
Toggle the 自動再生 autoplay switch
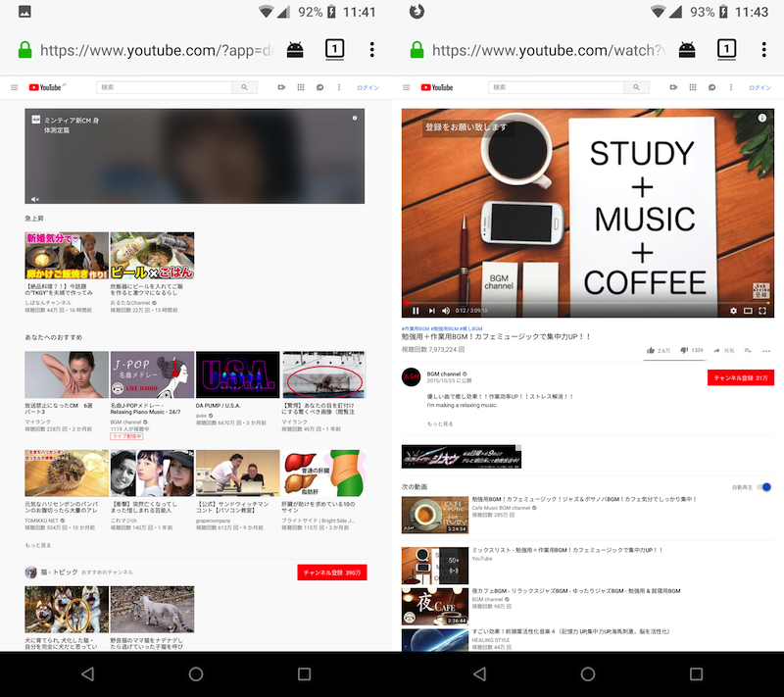pyautogui.click(x=764, y=486)
